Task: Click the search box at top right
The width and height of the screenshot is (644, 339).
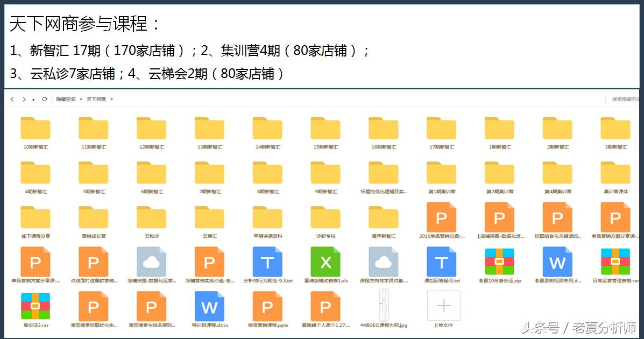Action: (624, 99)
